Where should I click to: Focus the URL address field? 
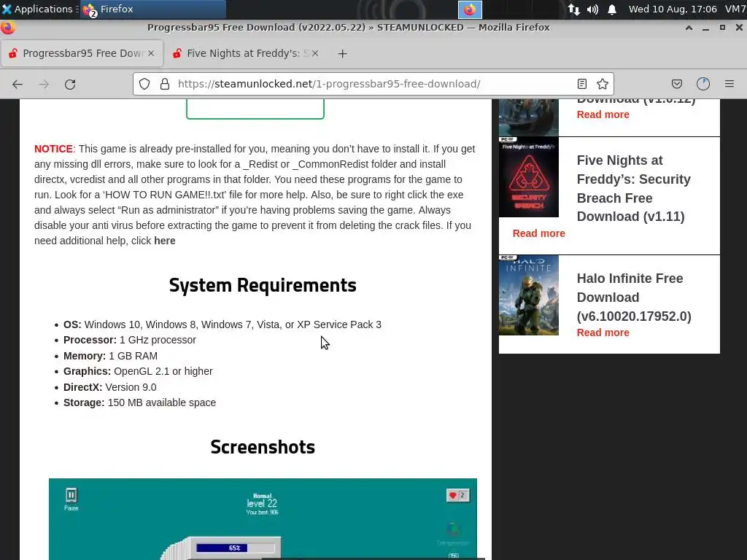coord(371,84)
